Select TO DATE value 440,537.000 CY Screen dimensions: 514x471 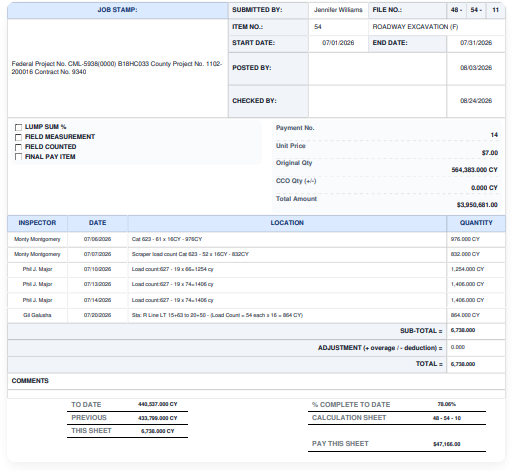point(158,404)
